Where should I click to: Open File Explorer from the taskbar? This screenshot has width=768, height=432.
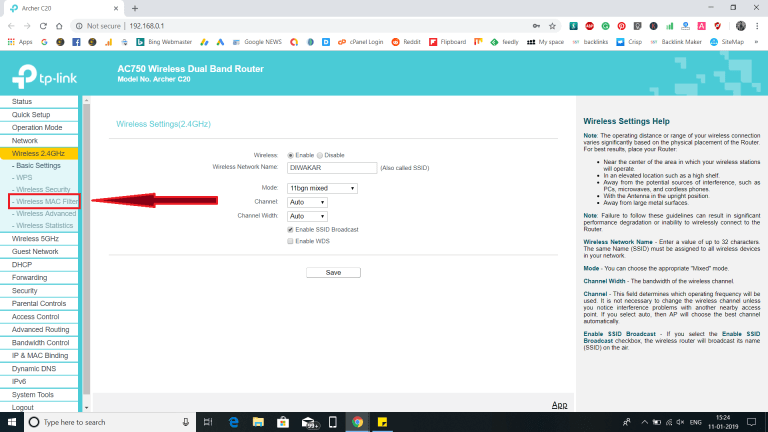pyautogui.click(x=257, y=422)
